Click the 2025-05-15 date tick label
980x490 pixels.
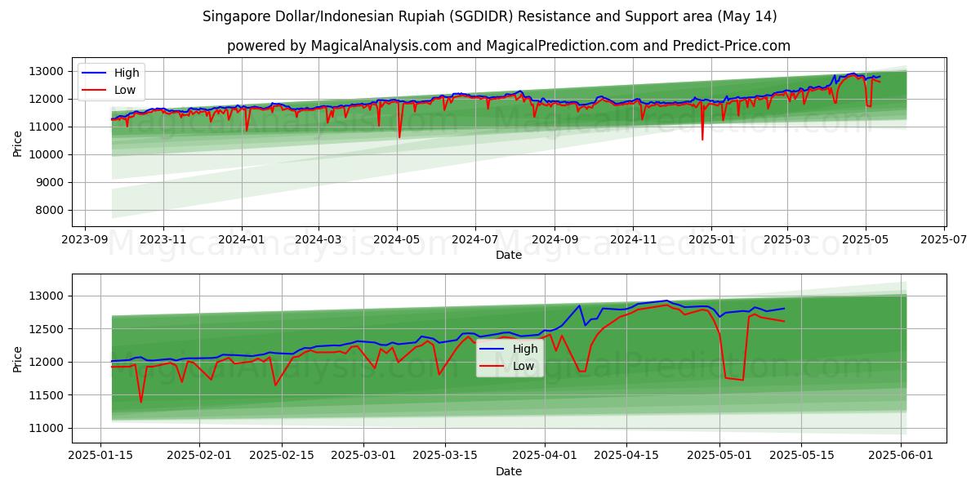[x=801, y=457]
